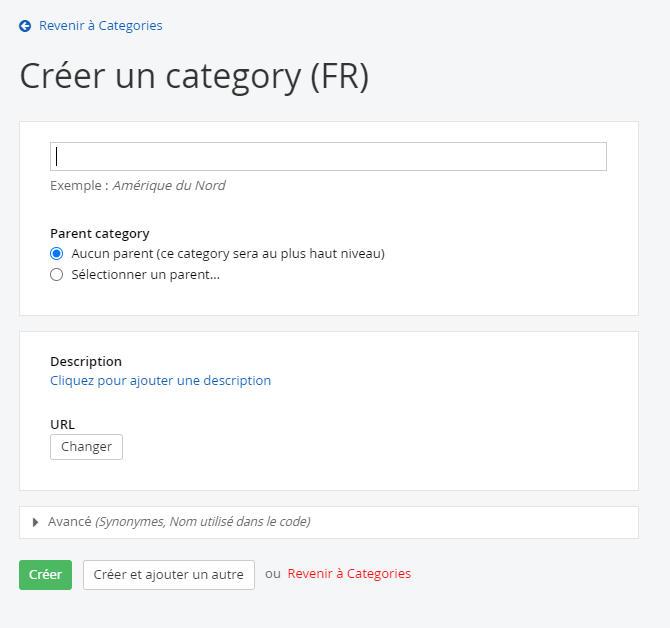The image size is (670, 628).
Task: Click the "Créer un category (FR)" heading
Action: tap(194, 77)
